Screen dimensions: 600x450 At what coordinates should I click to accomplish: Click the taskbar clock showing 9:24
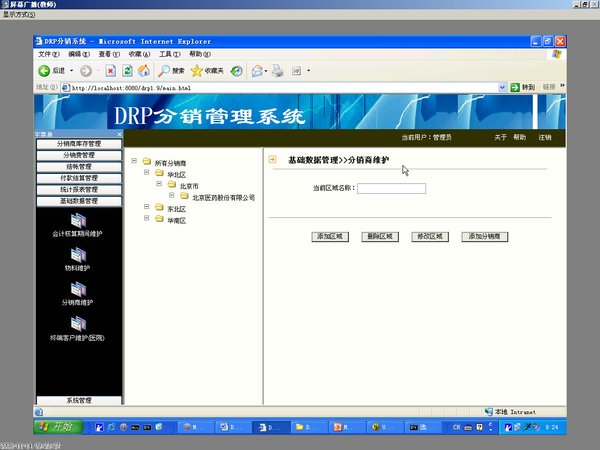[551, 427]
